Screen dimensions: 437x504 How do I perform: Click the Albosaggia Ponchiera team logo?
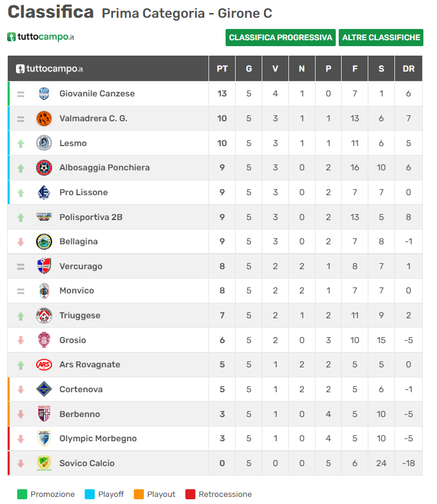tap(44, 167)
